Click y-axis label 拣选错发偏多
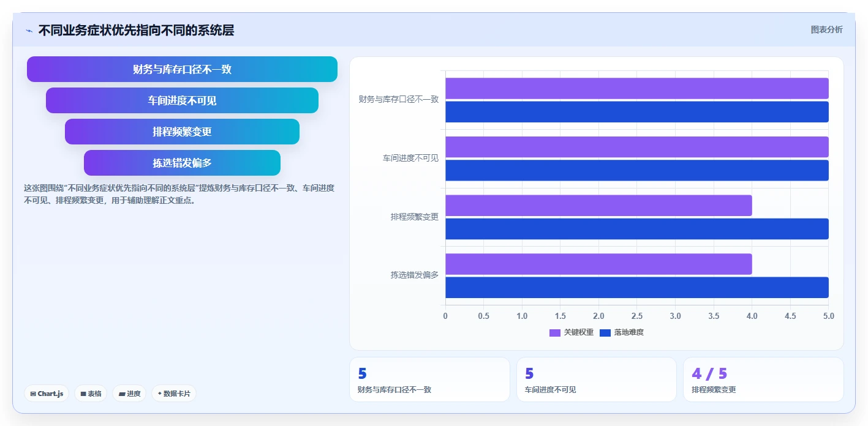 415,275
